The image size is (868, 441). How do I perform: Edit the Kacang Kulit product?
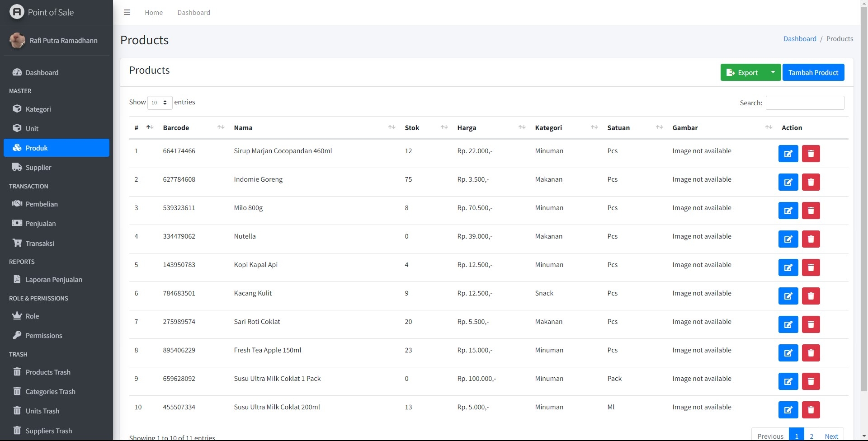788,296
